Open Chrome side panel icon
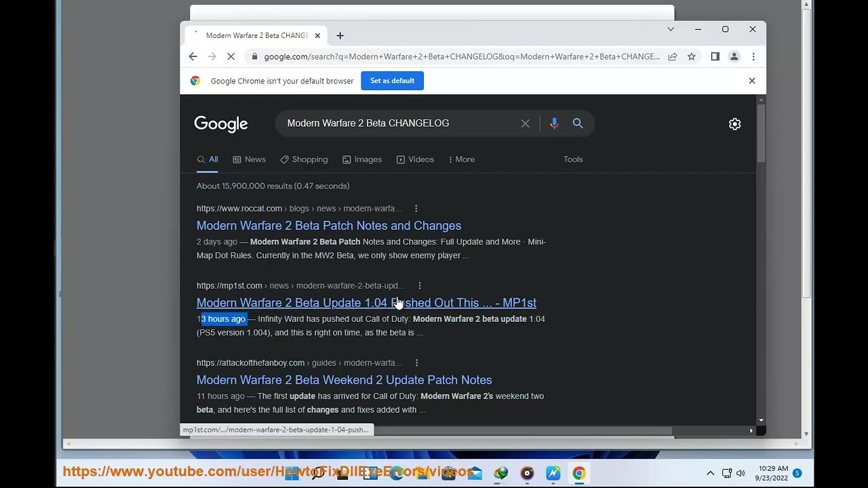 coord(715,57)
